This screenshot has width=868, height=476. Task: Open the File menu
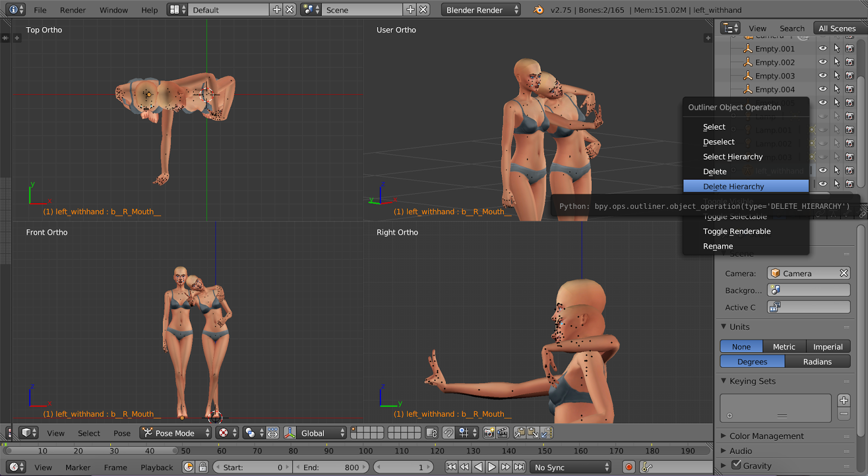[40, 10]
